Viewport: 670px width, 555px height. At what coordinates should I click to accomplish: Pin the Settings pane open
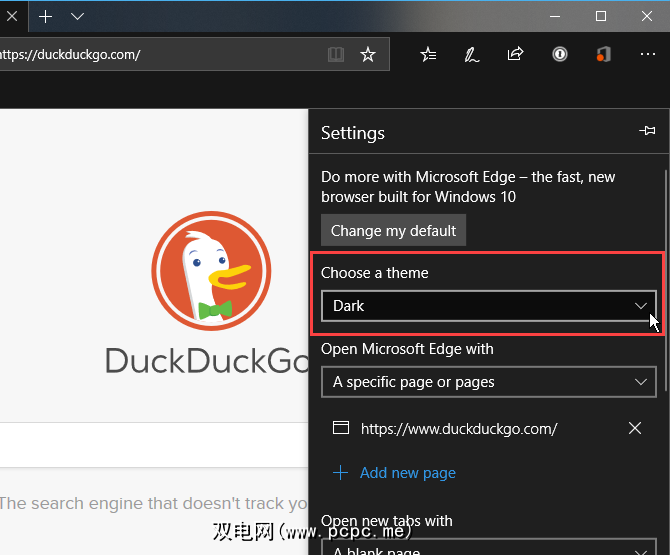(647, 131)
